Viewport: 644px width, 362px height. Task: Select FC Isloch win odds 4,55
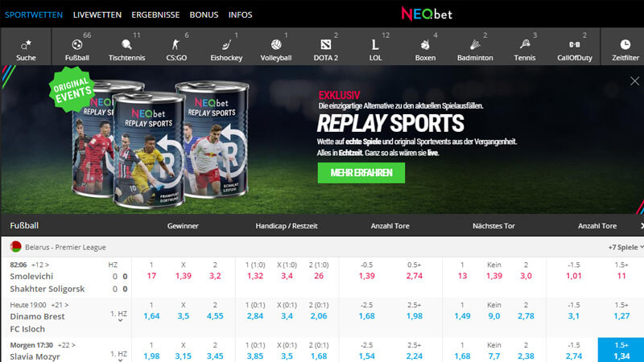coord(215,316)
